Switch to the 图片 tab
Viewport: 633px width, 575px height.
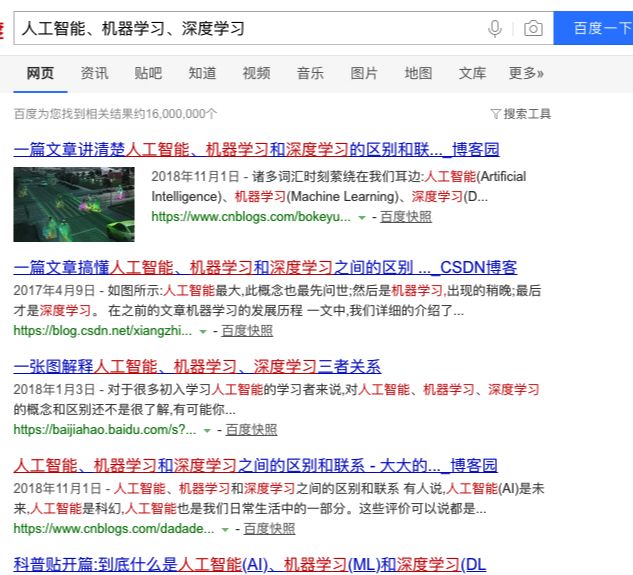point(364,73)
